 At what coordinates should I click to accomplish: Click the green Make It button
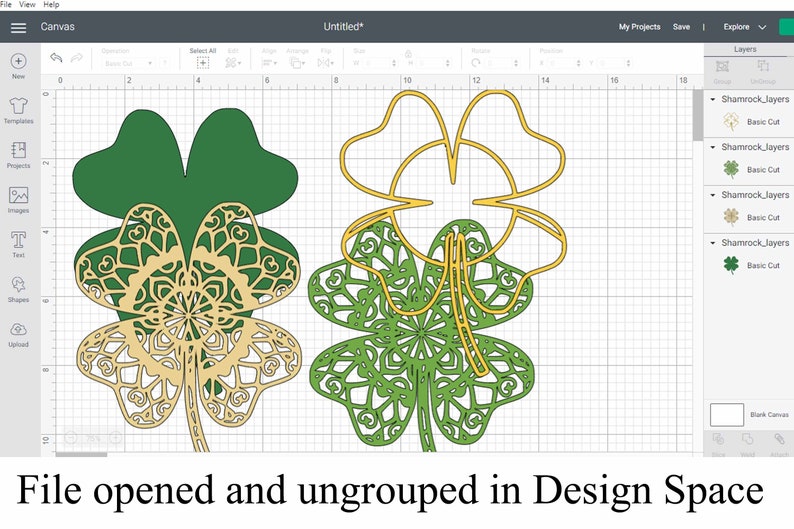point(786,27)
